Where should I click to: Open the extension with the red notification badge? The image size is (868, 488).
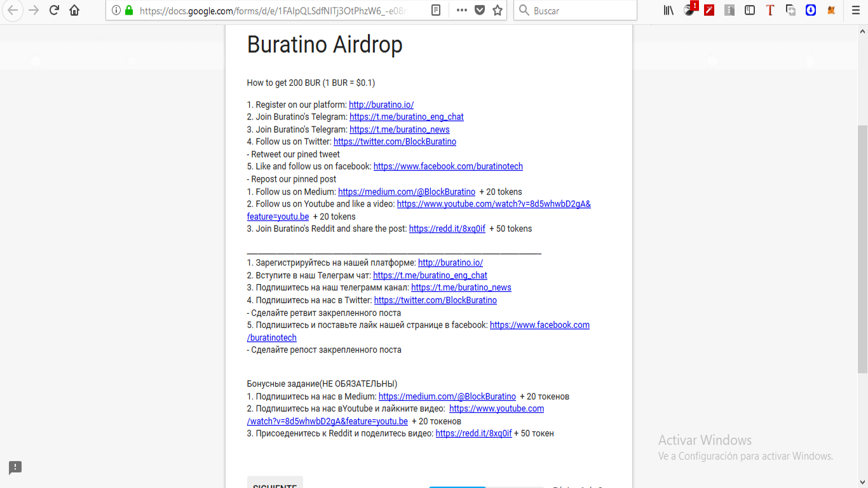[x=690, y=9]
